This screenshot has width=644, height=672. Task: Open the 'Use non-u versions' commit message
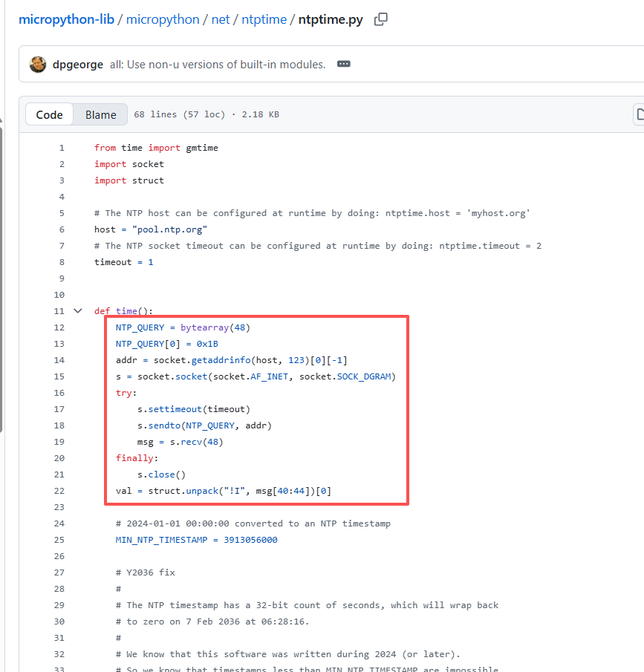tap(226, 65)
